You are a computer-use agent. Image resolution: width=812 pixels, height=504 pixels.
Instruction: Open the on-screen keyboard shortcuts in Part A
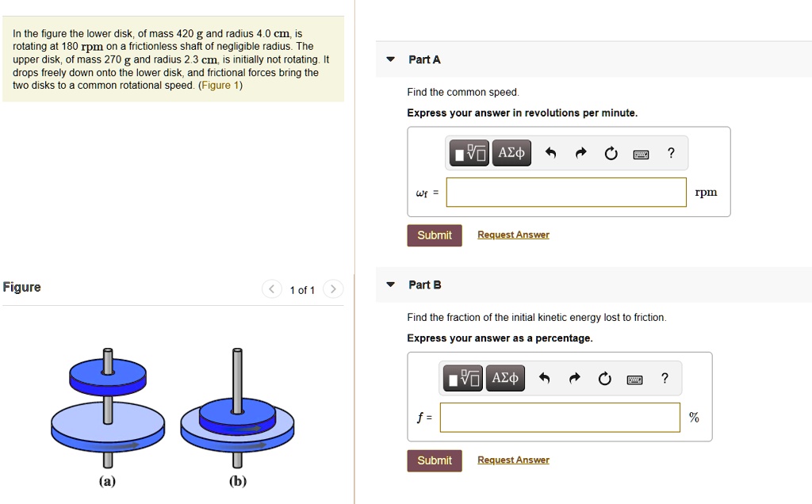click(641, 153)
